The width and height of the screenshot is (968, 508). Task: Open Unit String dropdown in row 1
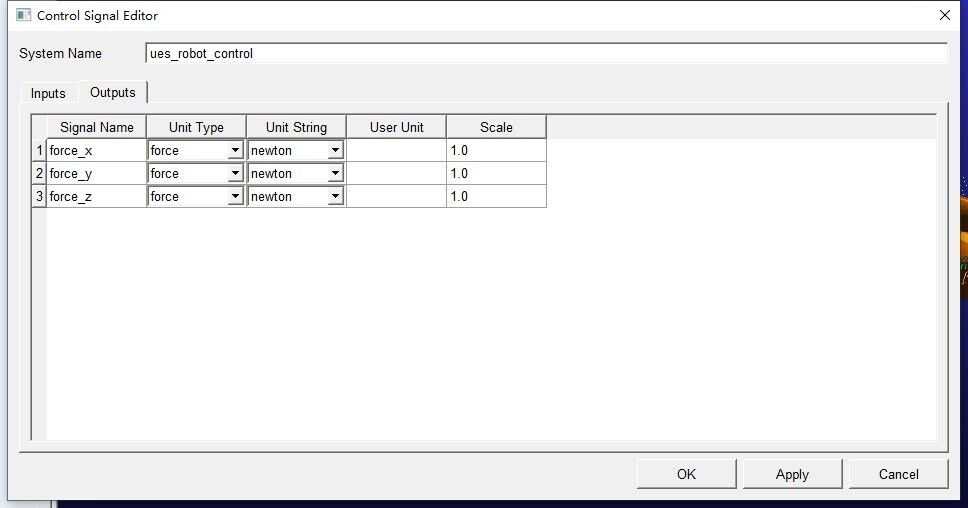pos(335,150)
